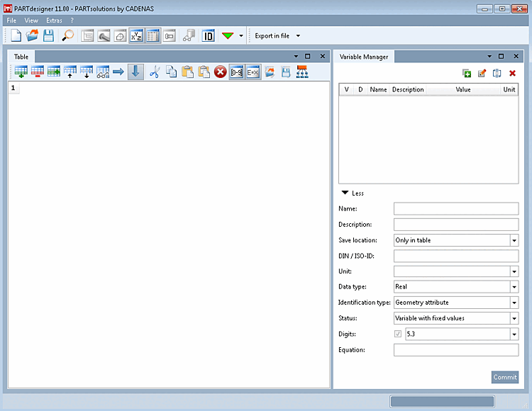
Task: Click the Value column header
Action: (462, 89)
